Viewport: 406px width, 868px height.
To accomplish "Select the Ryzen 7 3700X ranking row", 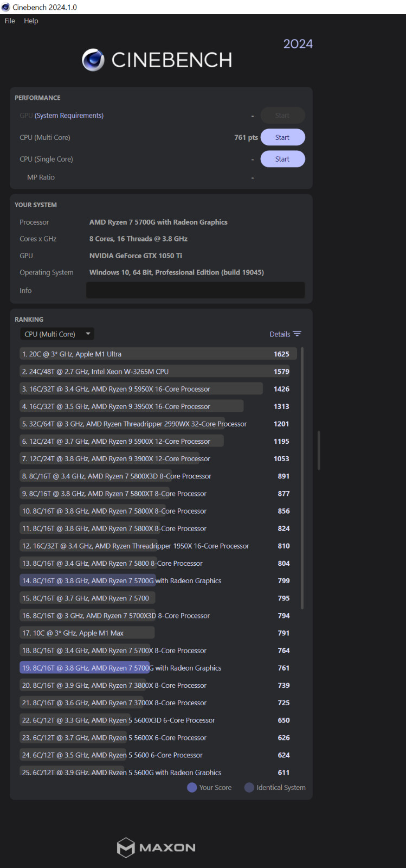I will pyautogui.click(x=158, y=703).
